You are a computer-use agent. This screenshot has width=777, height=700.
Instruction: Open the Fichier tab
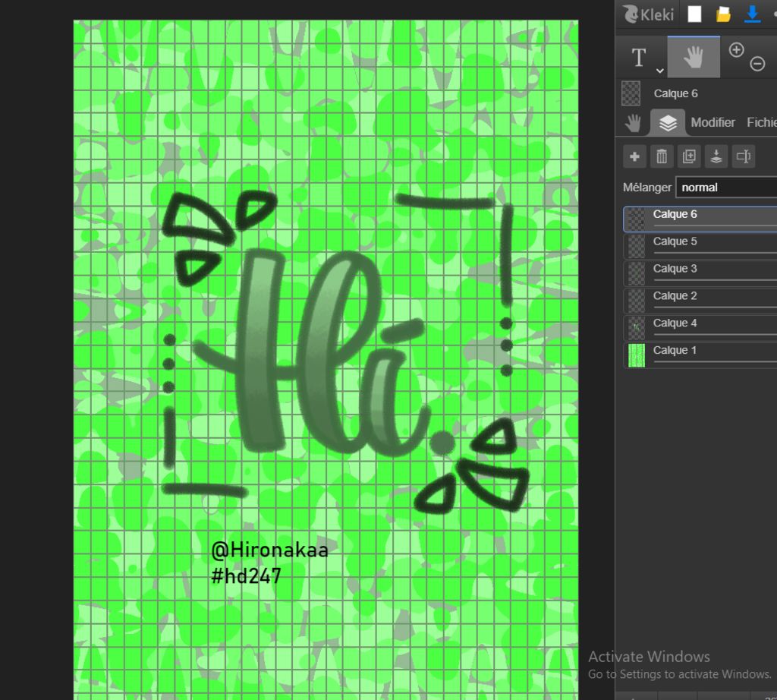tap(762, 122)
